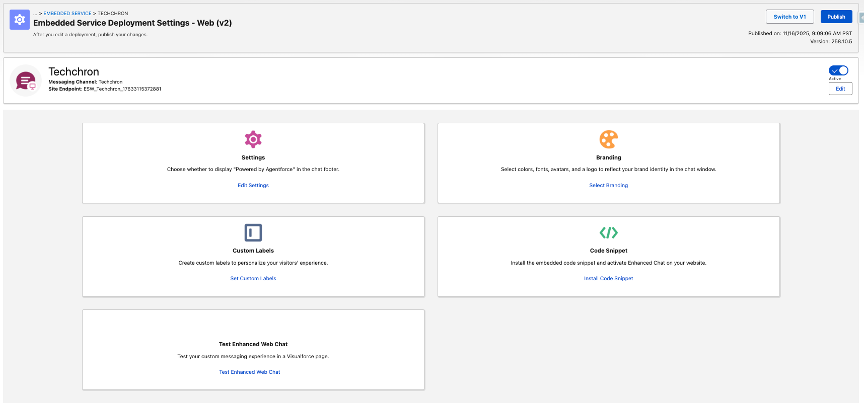
Task: Click Edit button under the Active toggle
Action: click(838, 89)
